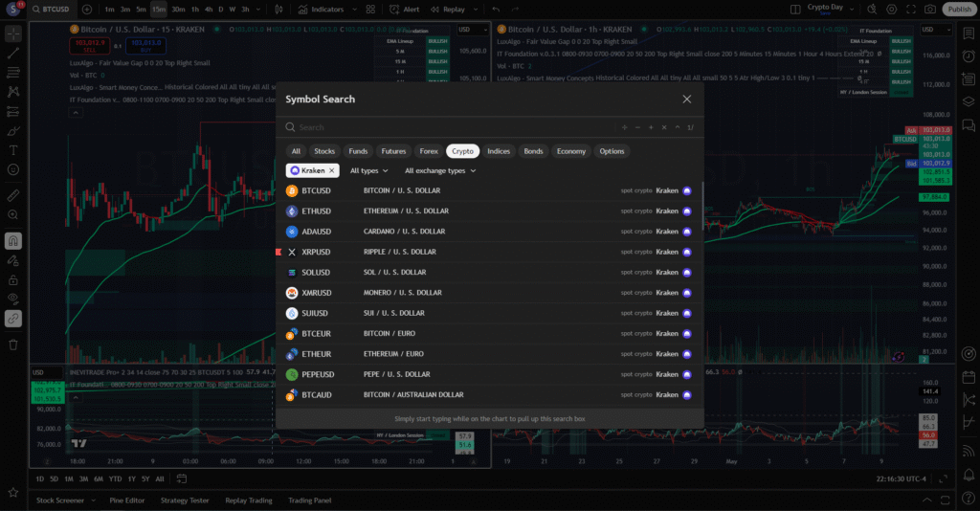Select the SOLUSD row
Screen dimensions: 980x511
point(490,273)
